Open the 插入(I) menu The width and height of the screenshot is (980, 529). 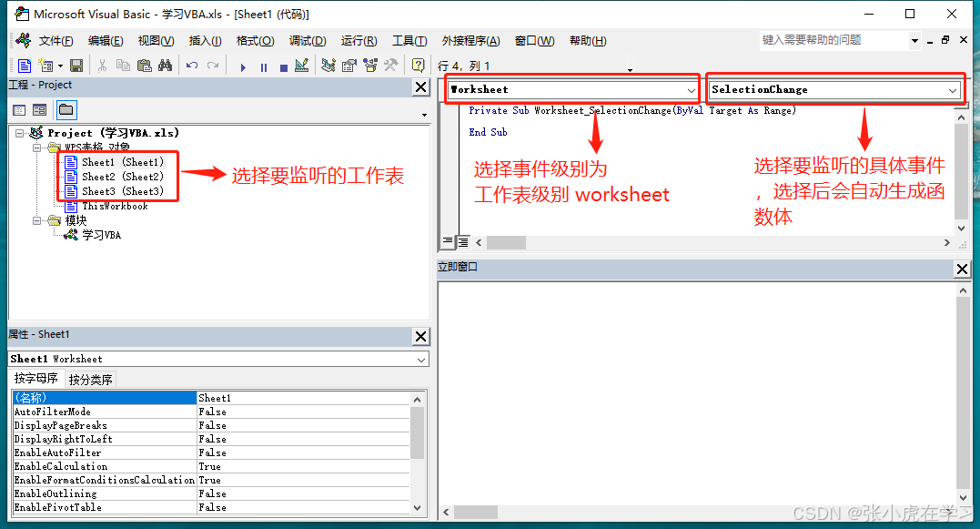point(205,41)
